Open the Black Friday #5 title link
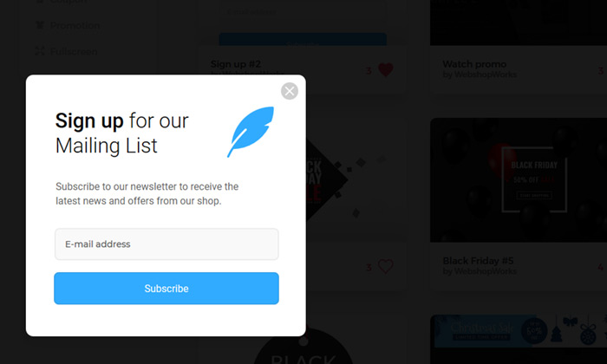The image size is (607, 364). coord(478,260)
